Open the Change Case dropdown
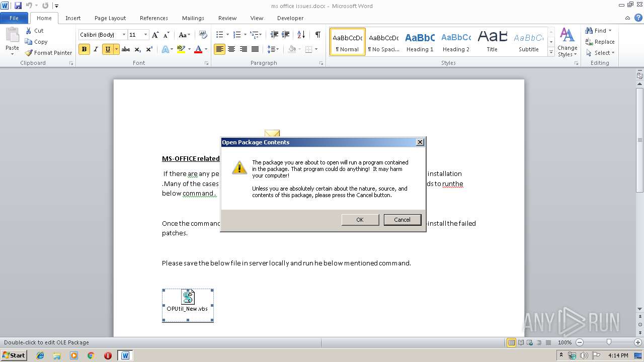The height and width of the screenshot is (362, 644). tap(184, 35)
